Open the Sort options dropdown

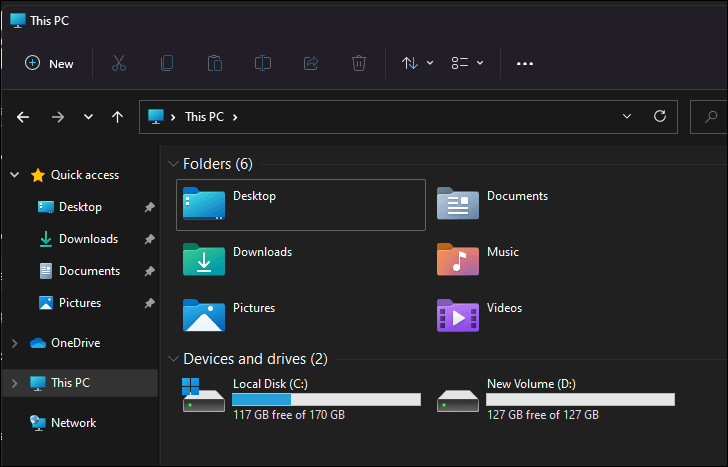point(417,63)
